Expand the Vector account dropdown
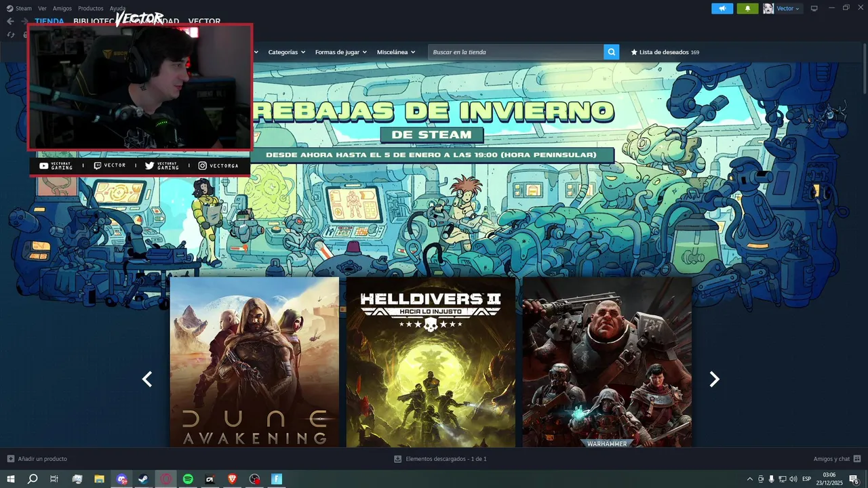868x488 pixels. click(x=788, y=8)
